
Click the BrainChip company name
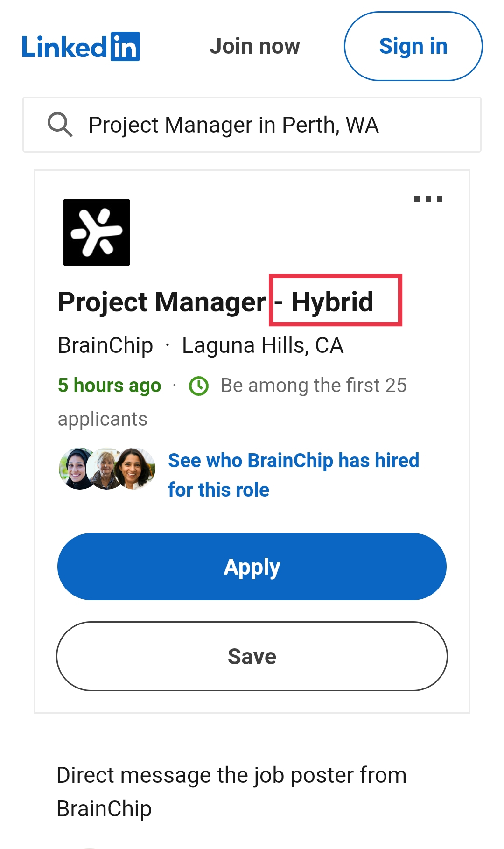point(105,345)
